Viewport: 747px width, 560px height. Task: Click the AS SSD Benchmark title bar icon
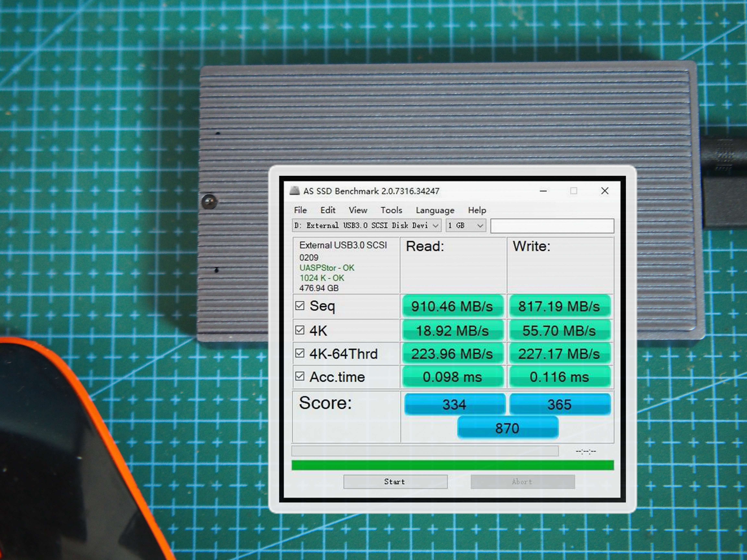click(x=295, y=191)
